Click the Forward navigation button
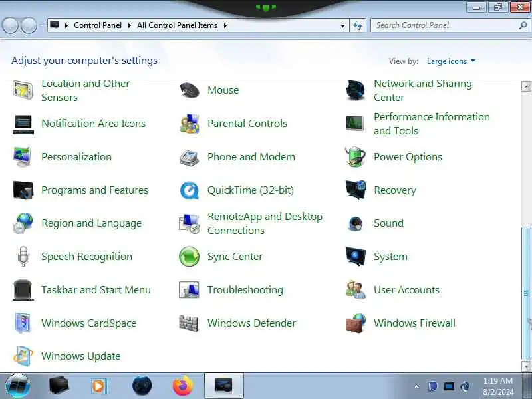Screen dimensions: 532x399 pos(29,25)
